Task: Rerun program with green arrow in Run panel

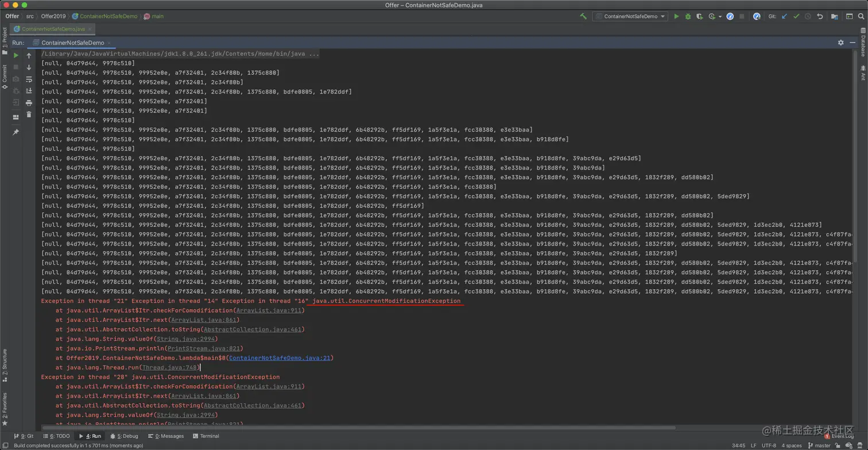Action: point(15,56)
